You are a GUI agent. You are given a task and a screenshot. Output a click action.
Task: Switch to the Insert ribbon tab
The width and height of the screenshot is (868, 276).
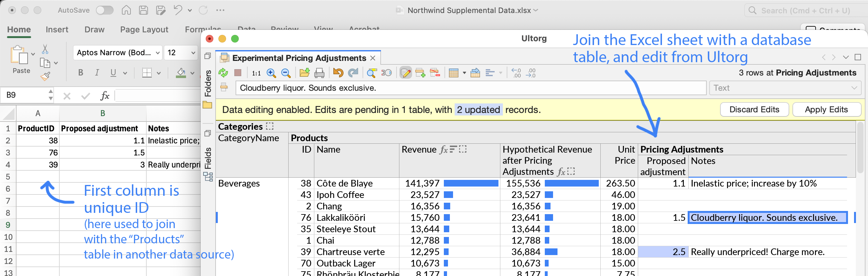57,30
